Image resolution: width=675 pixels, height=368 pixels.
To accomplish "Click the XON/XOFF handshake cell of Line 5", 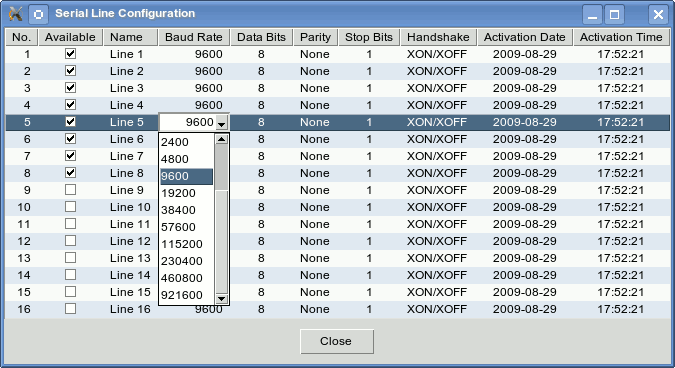I will pos(438,122).
